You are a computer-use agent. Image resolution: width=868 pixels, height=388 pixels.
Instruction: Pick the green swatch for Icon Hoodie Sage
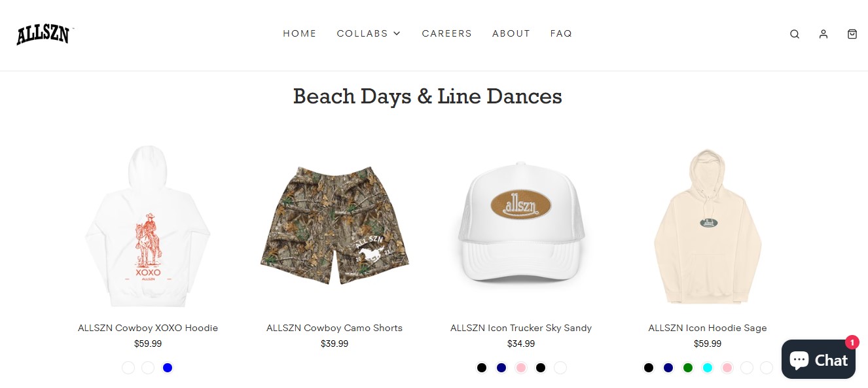(x=688, y=368)
